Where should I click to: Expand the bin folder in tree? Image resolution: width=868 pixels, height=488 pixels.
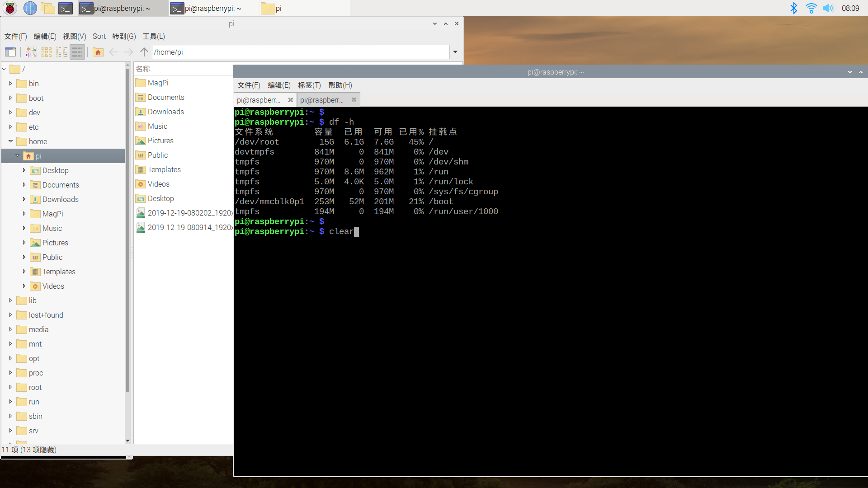tap(10, 84)
